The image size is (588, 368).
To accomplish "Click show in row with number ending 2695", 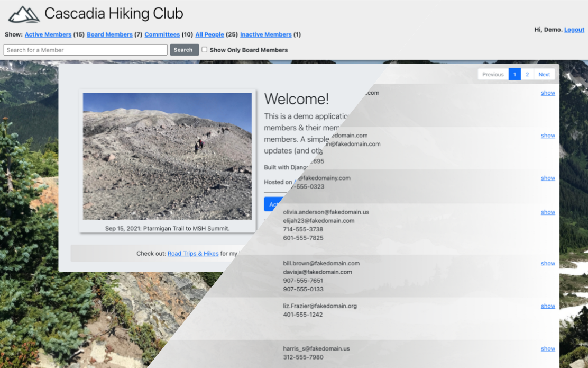I will point(548,136).
